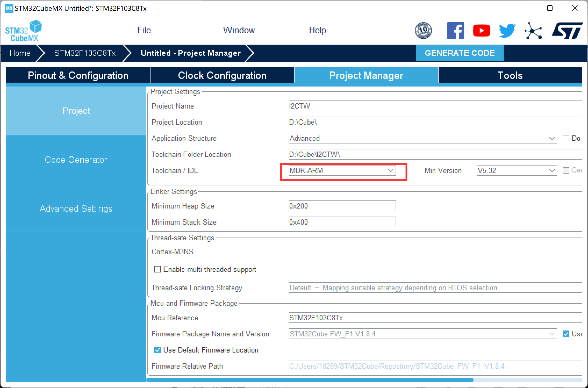The image size is (588, 388).
Task: Click the 10th anniversary badge icon
Action: pyautogui.click(x=422, y=31)
